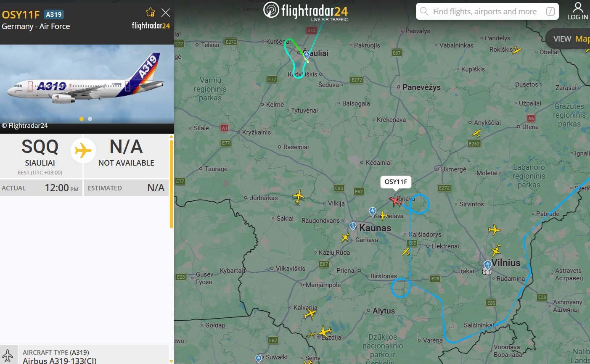Click the red OSY11F aircraft on map
590x364 pixels.
coord(395,201)
